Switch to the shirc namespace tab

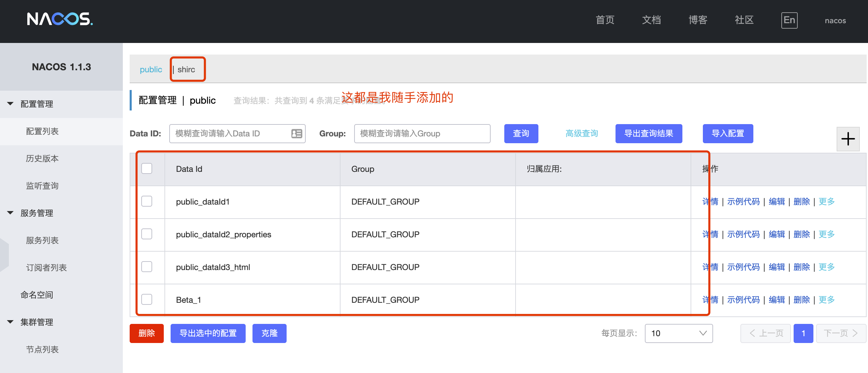186,70
